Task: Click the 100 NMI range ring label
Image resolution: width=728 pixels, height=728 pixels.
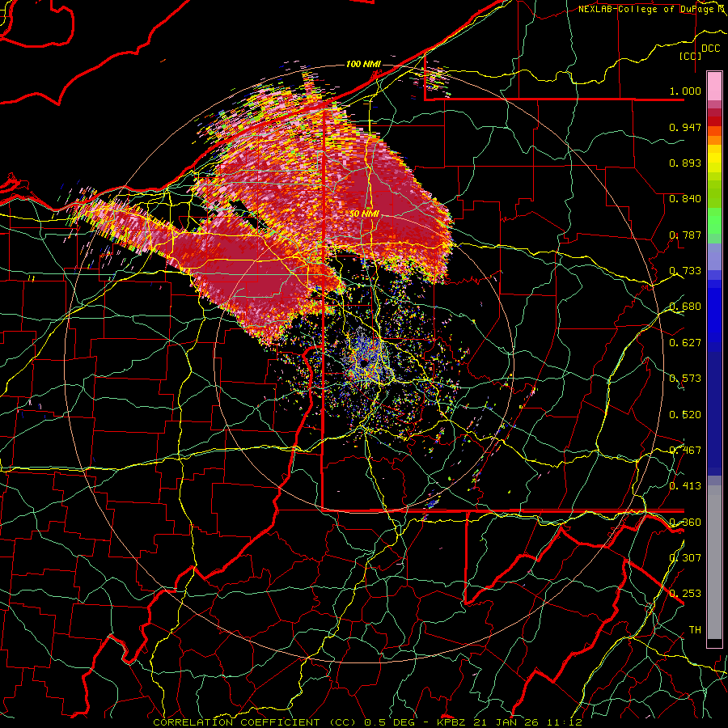Action: point(363,64)
